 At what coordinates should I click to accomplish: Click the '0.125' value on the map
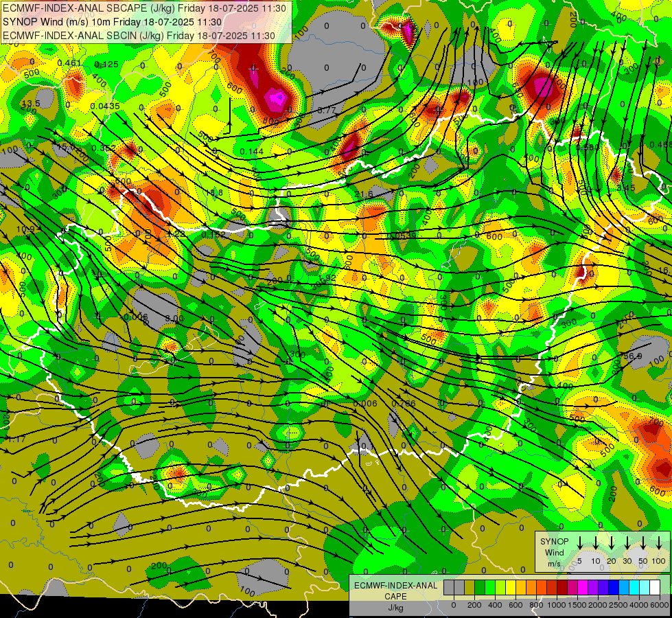pyautogui.click(x=106, y=65)
